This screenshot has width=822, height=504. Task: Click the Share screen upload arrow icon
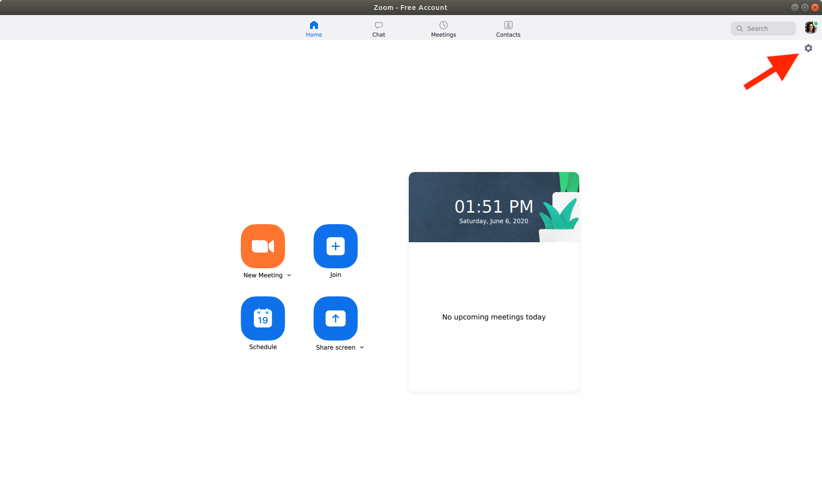336,318
